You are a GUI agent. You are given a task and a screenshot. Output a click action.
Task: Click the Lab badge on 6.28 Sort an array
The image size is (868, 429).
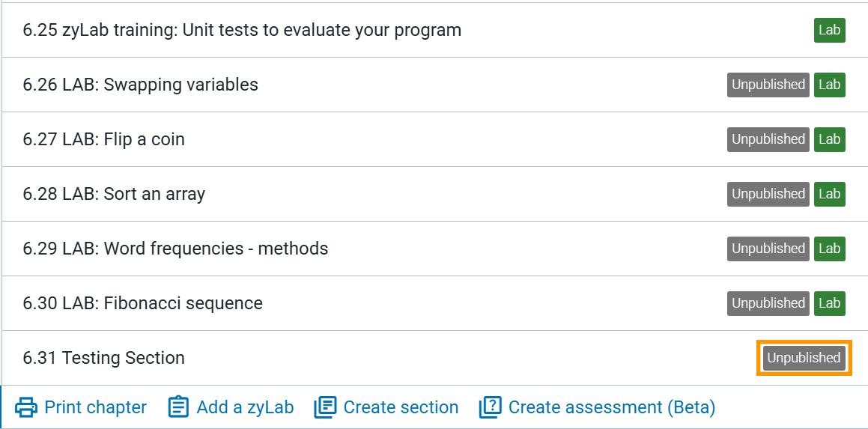coord(829,194)
